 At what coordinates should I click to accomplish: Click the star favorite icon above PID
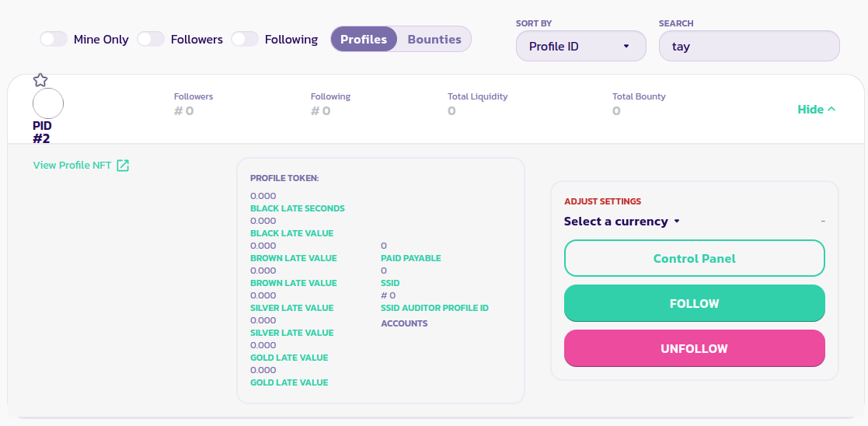pyautogui.click(x=40, y=79)
